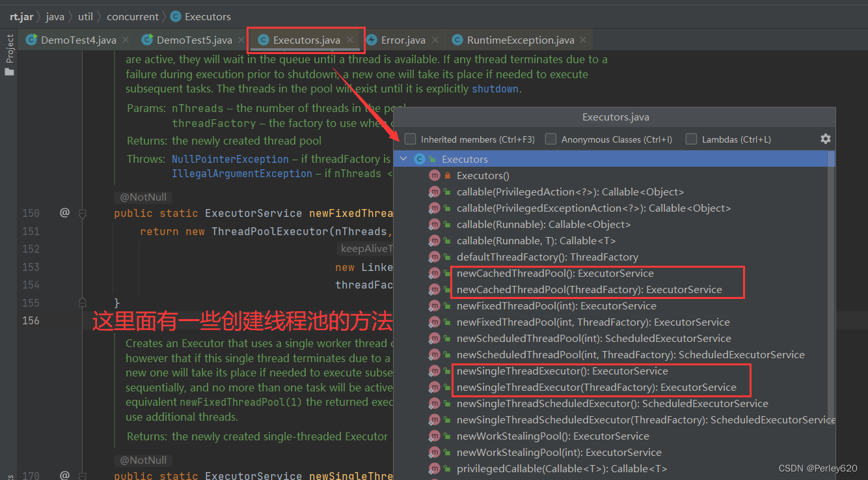
Task: Click rt.jar in the breadcrumb
Action: [21, 16]
